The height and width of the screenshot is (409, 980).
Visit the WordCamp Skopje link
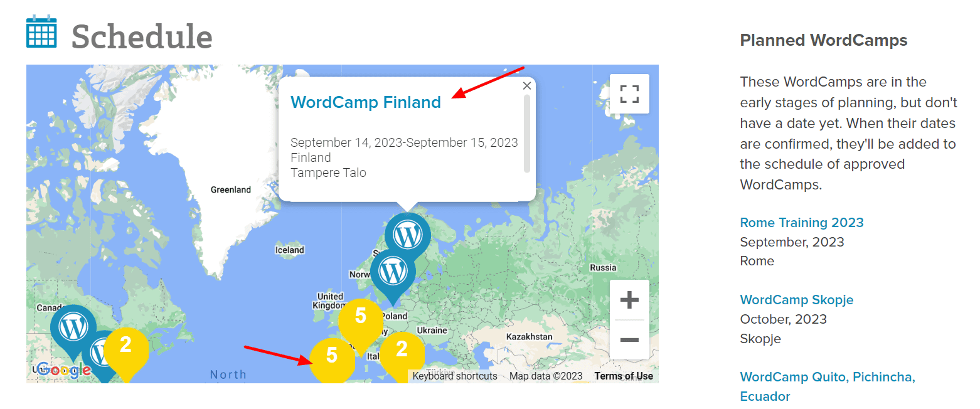click(797, 300)
